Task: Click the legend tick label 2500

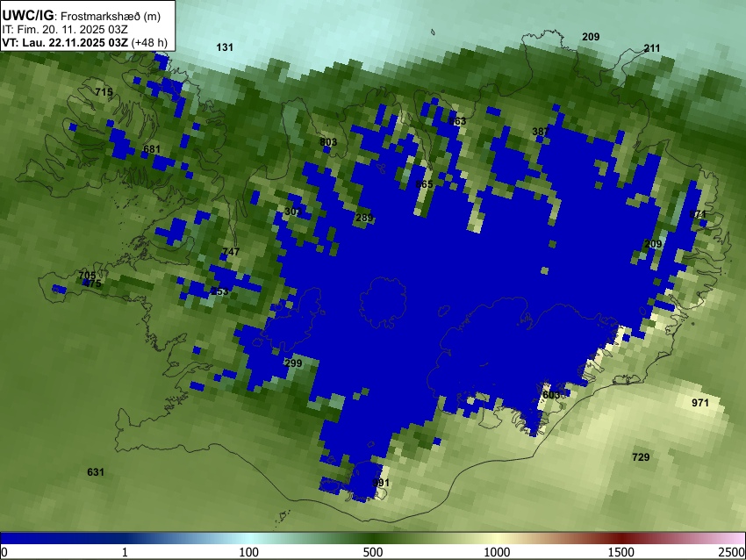Action: [x=732, y=552]
